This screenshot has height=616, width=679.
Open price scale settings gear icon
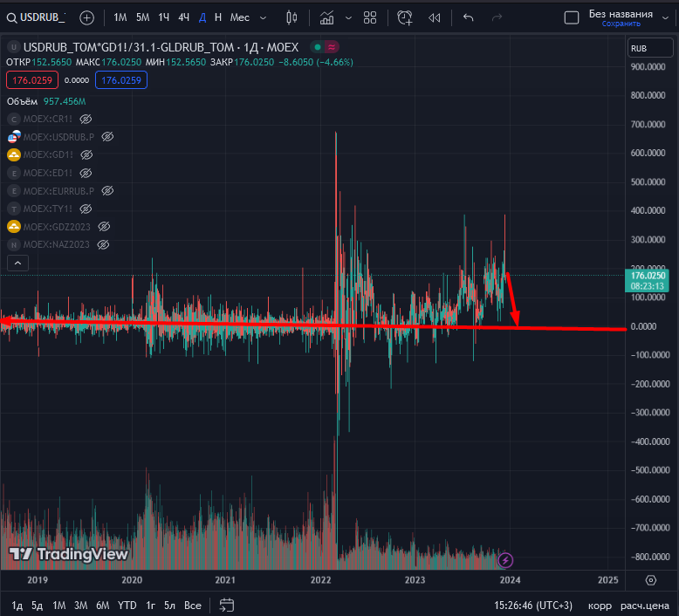(x=651, y=579)
